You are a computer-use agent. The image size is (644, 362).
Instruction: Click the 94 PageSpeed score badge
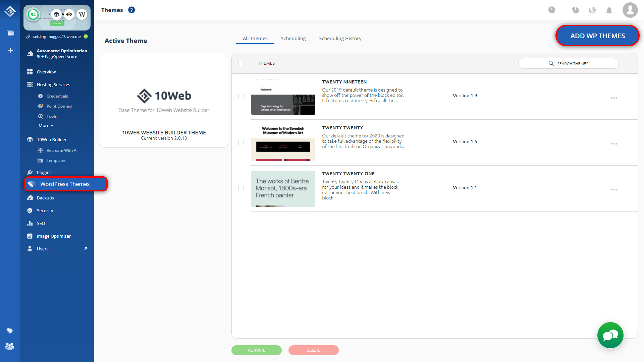coord(33,14)
